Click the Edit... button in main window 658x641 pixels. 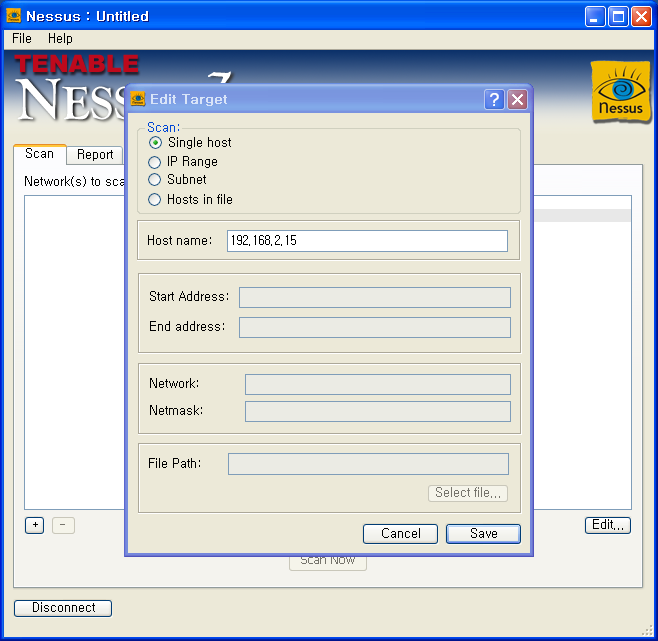608,525
